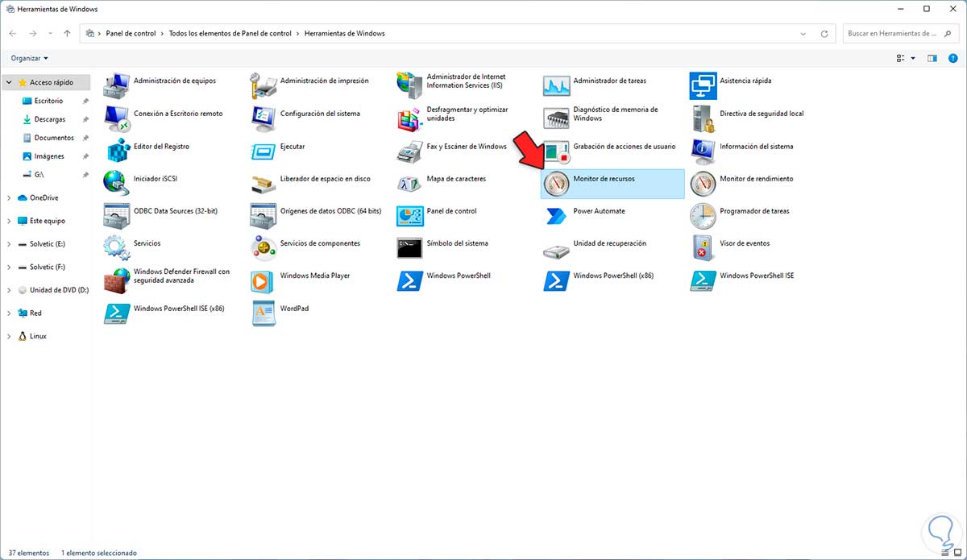Refresh the address bar location
The image size is (967, 560).
pos(824,34)
